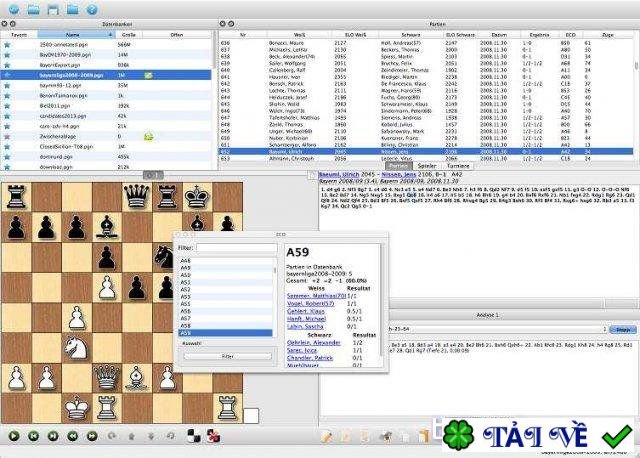The height and width of the screenshot is (458, 640).
Task: Open help via the question-mark icon
Action: [x=92, y=9]
